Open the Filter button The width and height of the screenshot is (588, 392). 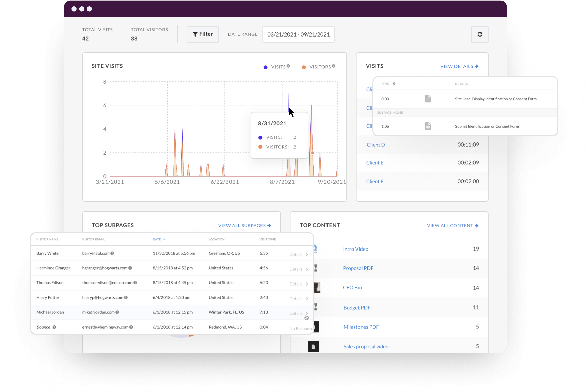(203, 34)
